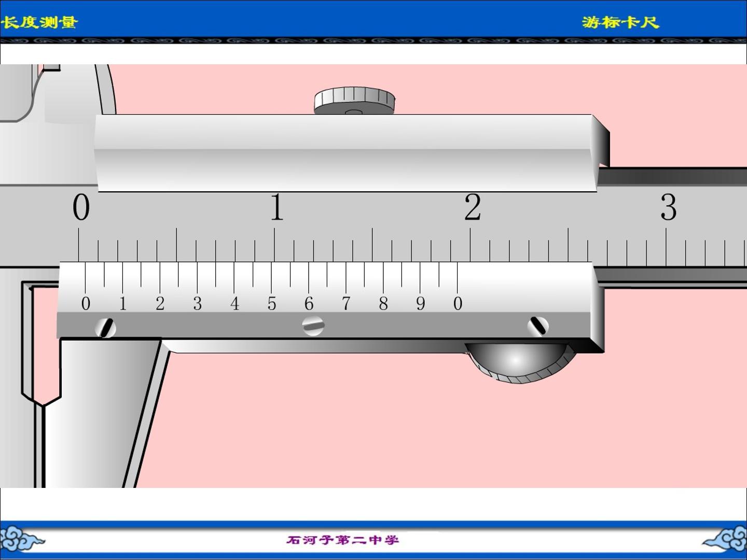The width and height of the screenshot is (747, 560).
Task: Click the left screw on vernier slider
Action: coord(105,328)
